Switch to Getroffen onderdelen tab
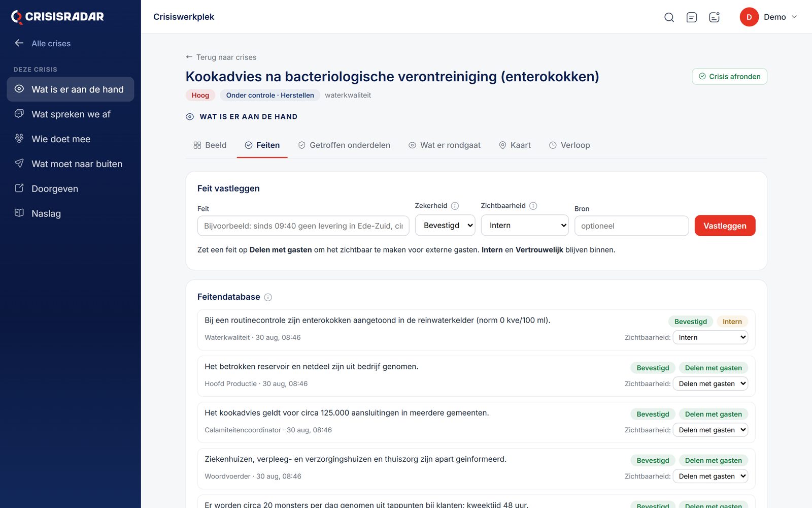812x508 pixels. coord(344,145)
